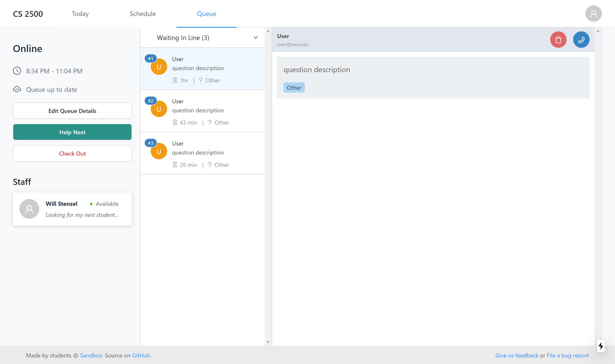Switch to the Schedule tab
615x364 pixels.
[143, 14]
